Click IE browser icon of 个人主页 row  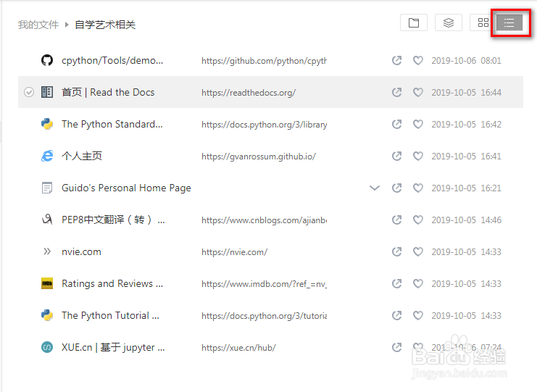tap(47, 156)
